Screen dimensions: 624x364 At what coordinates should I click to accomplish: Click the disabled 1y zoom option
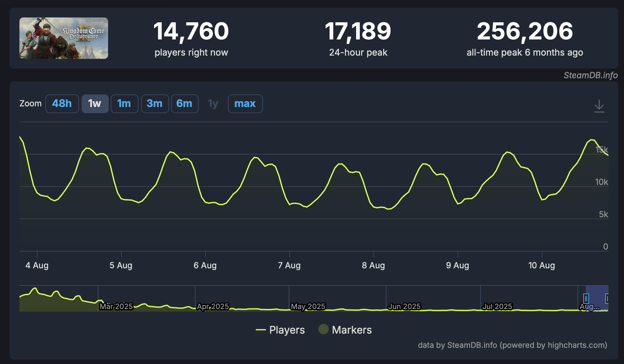point(213,104)
